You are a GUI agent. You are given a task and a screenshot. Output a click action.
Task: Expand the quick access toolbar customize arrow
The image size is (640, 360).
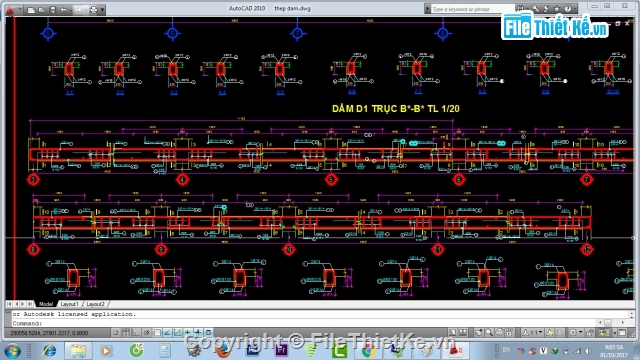(102, 9)
